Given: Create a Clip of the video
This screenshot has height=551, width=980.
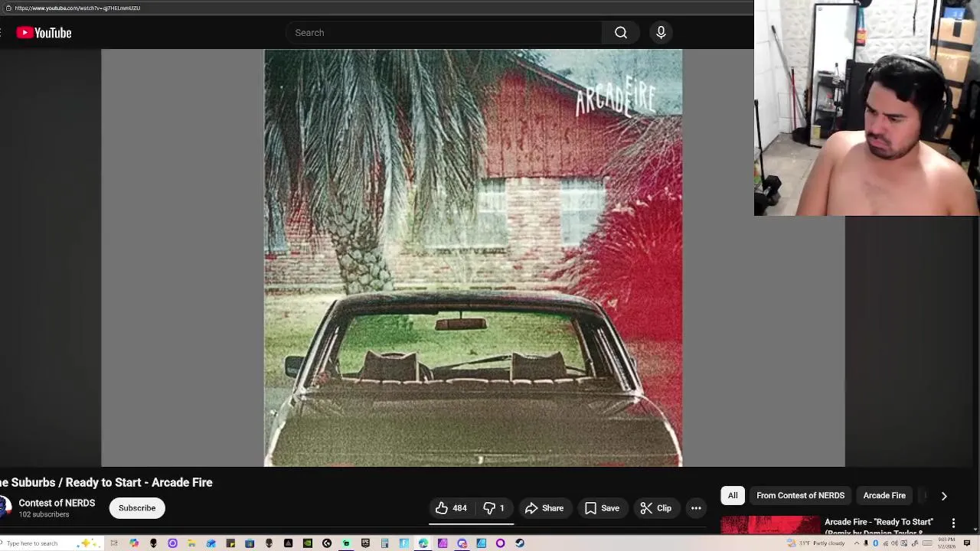Looking at the screenshot, I should tap(656, 508).
